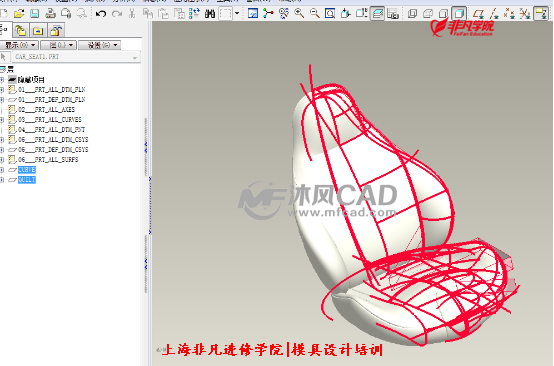Click the Refit view to screen icon

tap(330, 14)
